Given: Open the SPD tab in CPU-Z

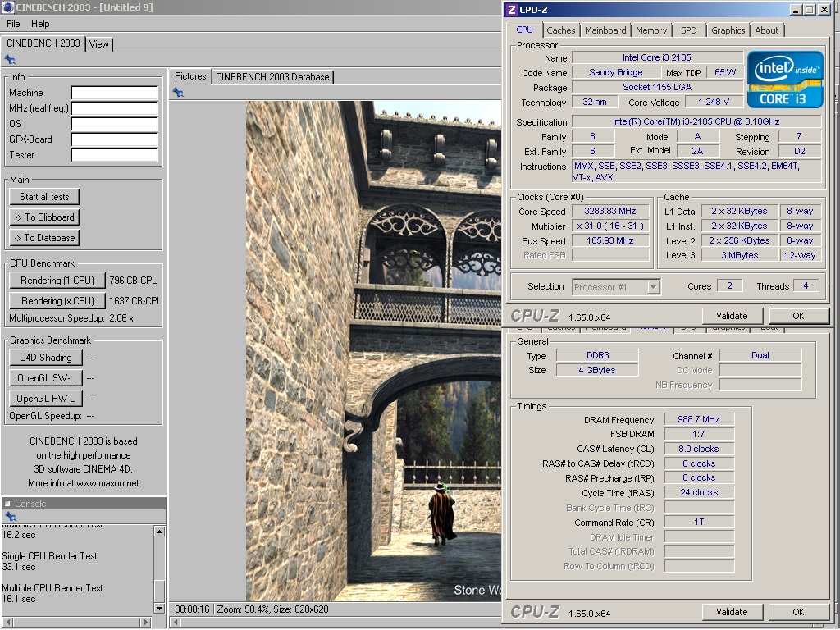Looking at the screenshot, I should pyautogui.click(x=689, y=30).
